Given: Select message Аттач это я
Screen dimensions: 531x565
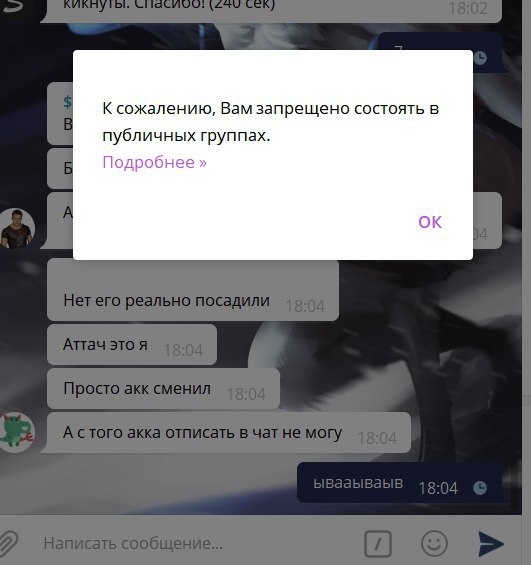Looking at the screenshot, I should (x=132, y=344).
